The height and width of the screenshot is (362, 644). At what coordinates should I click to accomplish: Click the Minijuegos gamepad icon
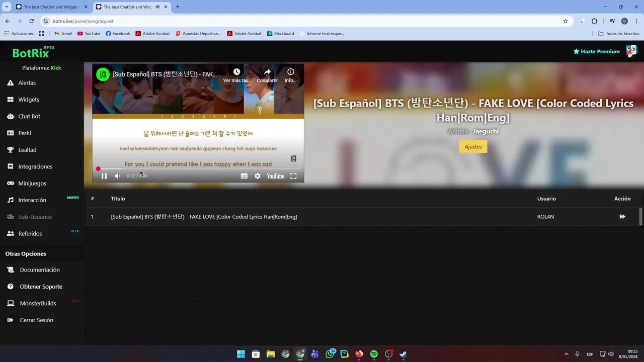click(10, 183)
